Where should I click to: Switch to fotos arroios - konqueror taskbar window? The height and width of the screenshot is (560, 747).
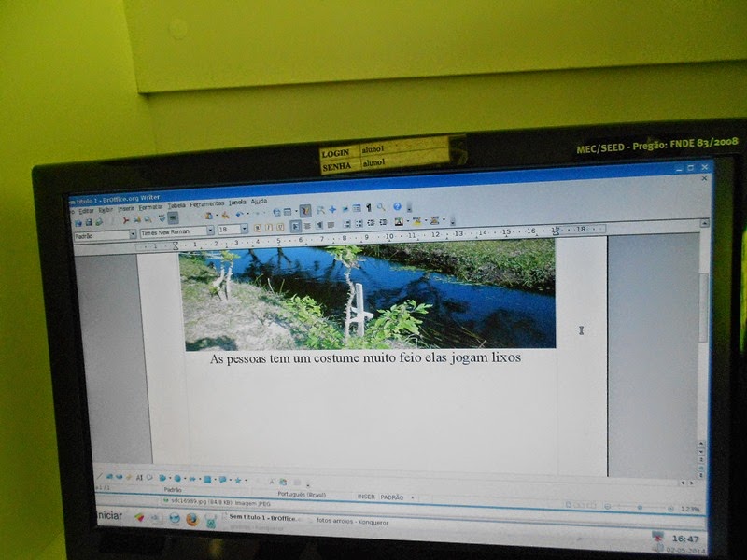pos(352,522)
